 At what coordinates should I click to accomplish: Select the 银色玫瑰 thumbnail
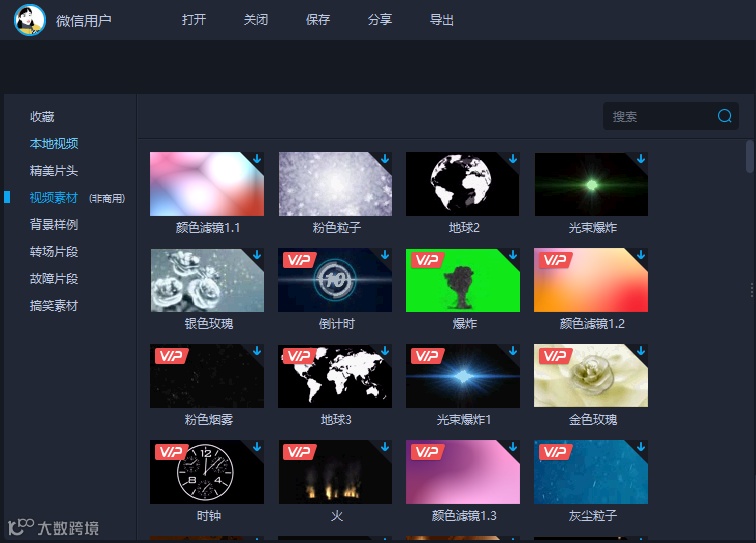pos(207,280)
